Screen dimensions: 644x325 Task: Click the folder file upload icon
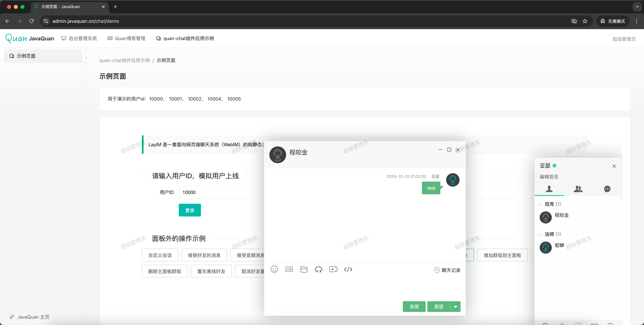[304, 269]
